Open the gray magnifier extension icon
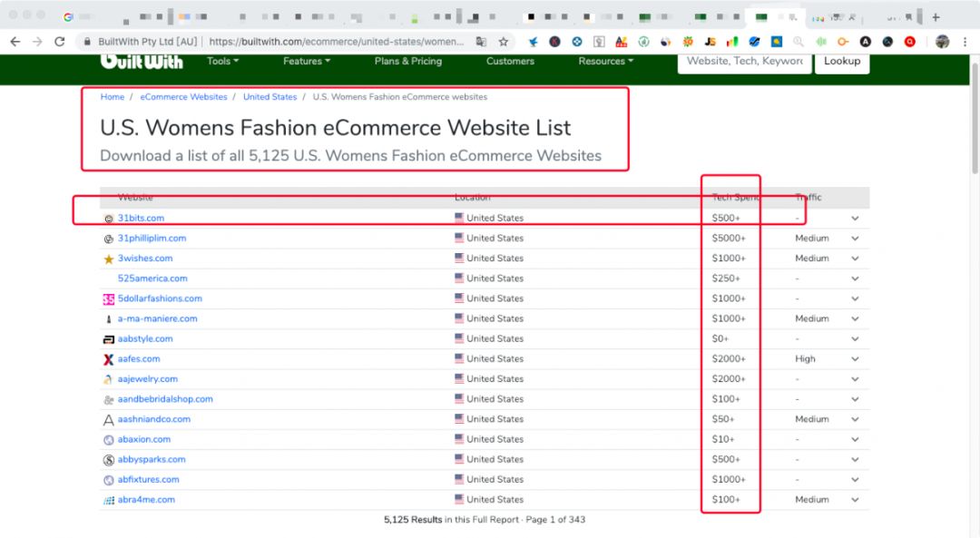The image size is (980, 538). point(799,42)
